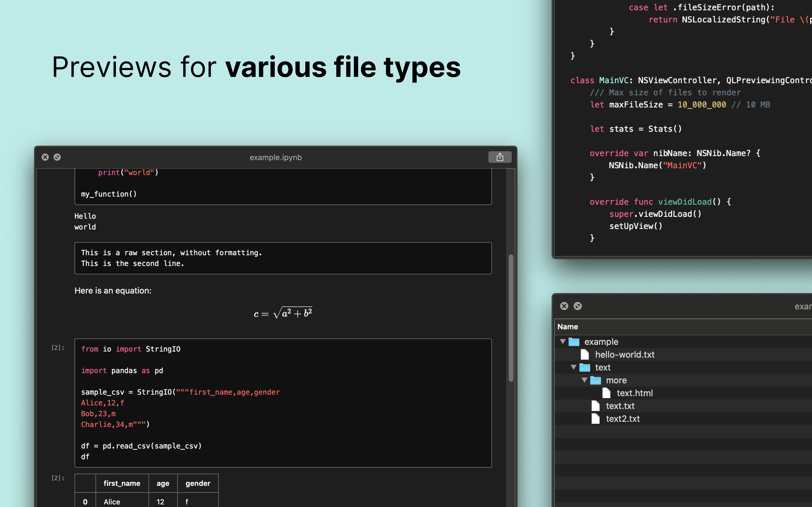This screenshot has width=812, height=507.
Task: Collapse the example folder disclosure triangle
Action: [563, 341]
